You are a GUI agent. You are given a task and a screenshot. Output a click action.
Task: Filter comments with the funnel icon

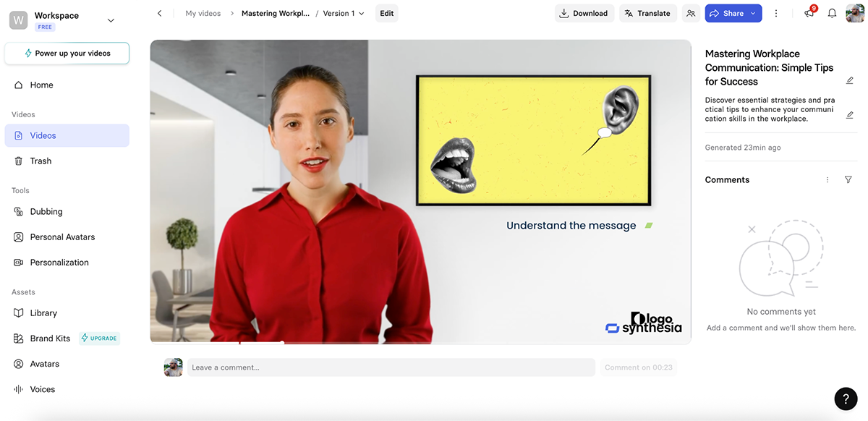click(848, 179)
